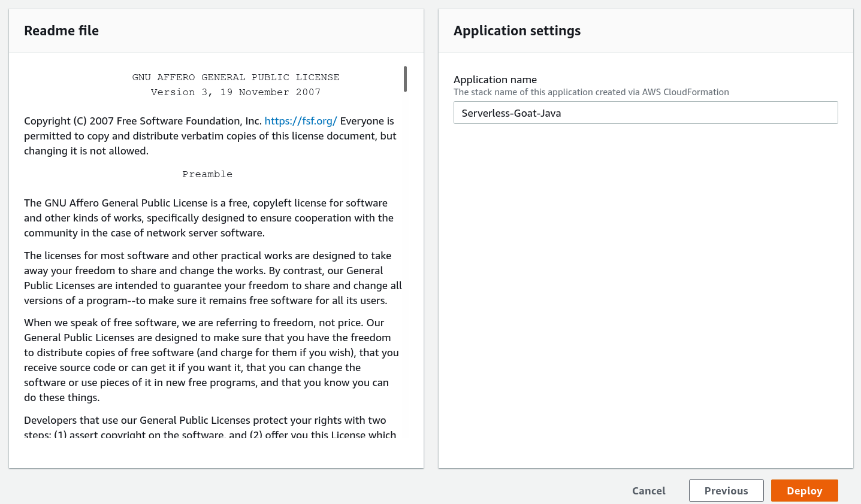Click the Cancel button

(x=648, y=490)
